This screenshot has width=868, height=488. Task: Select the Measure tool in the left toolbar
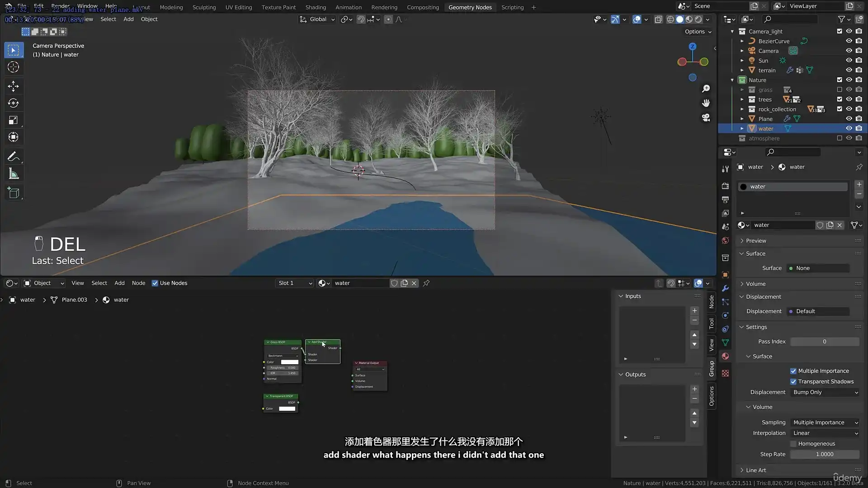[14, 173]
